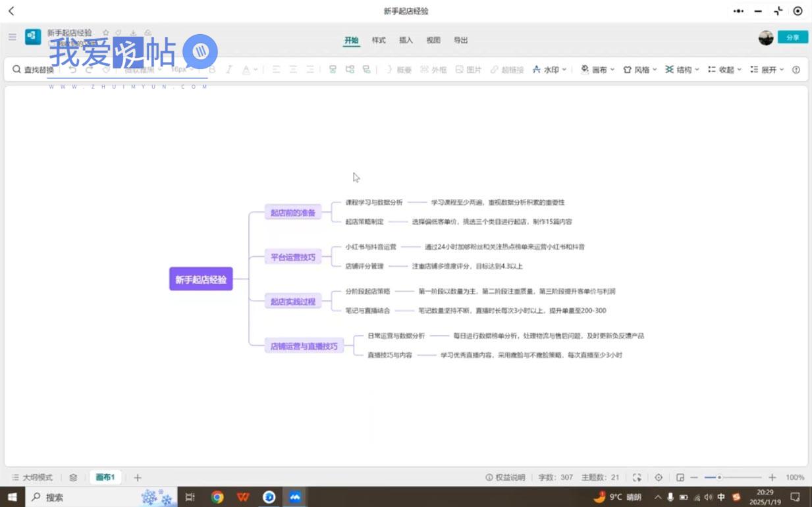The height and width of the screenshot is (507, 812).
Task: Open the font color A dropdown
Action: [x=250, y=70]
